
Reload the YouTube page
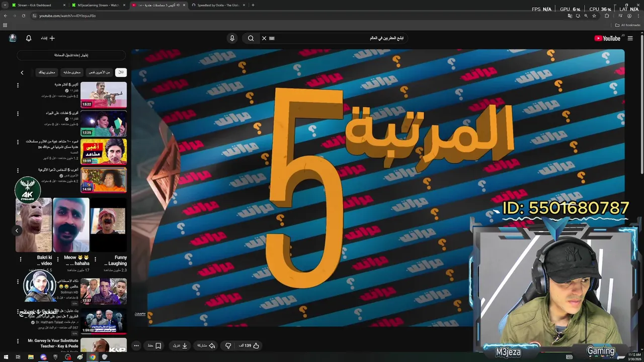(23, 16)
